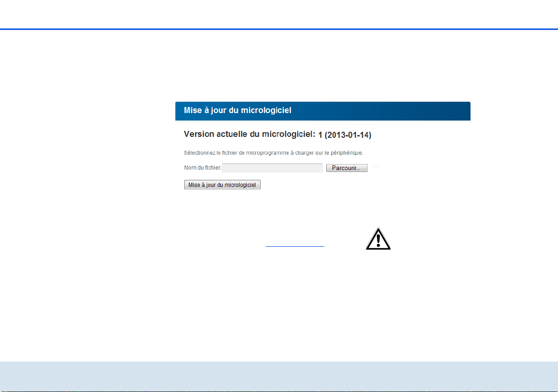Click the 'Nom du fichier:' label

tap(203, 168)
